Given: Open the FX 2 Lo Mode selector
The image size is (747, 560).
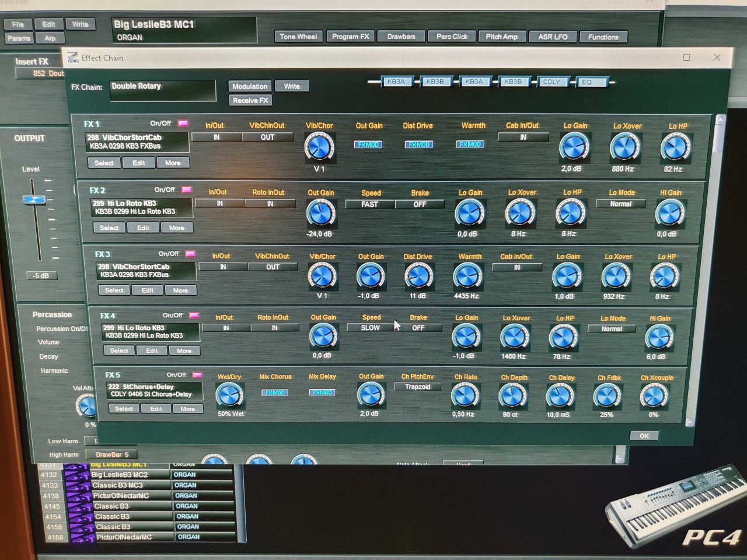Looking at the screenshot, I should click(620, 204).
